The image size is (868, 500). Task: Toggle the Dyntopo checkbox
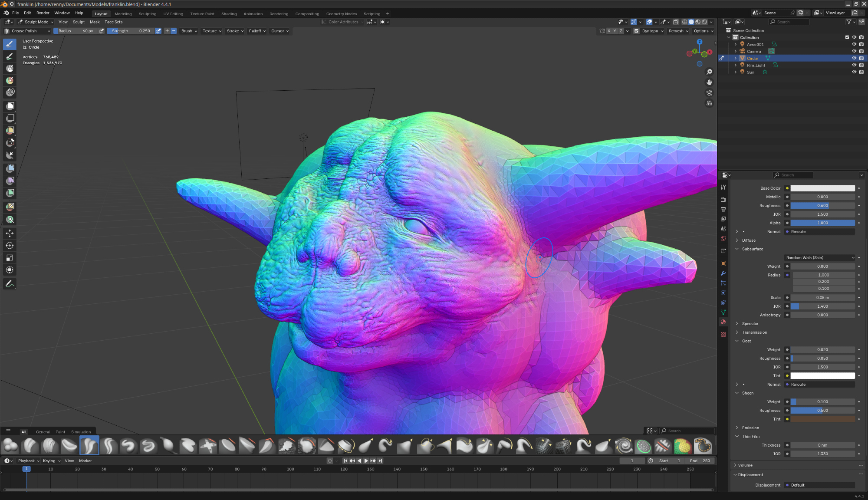[x=636, y=31]
